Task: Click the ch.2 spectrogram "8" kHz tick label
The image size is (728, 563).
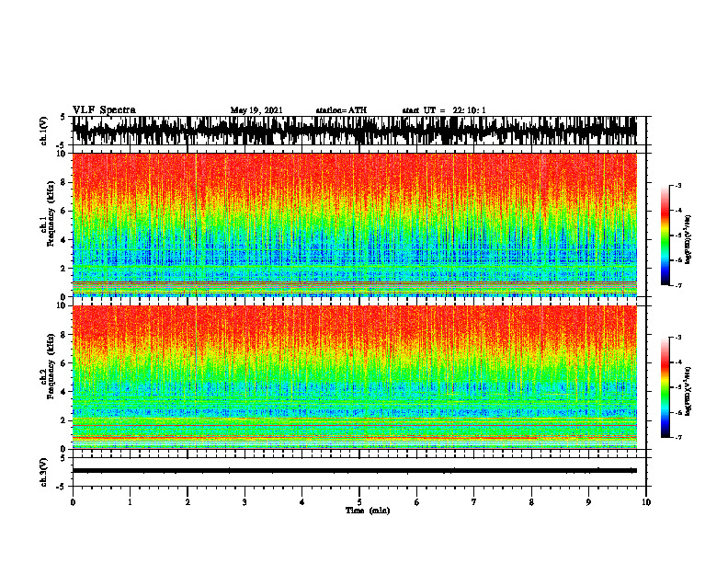Action: pyautogui.click(x=64, y=335)
